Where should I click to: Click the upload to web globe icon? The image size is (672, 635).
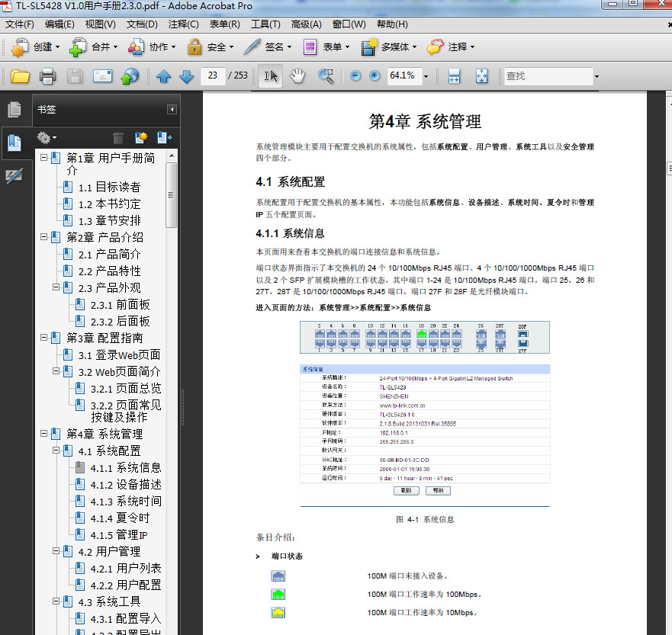(x=130, y=76)
